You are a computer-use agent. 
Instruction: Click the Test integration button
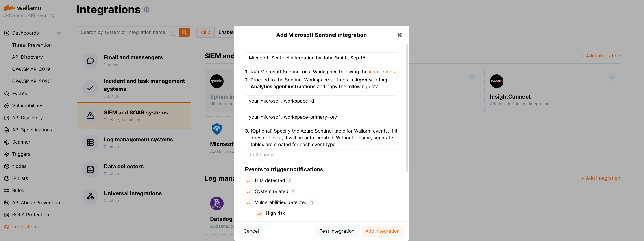click(x=337, y=231)
